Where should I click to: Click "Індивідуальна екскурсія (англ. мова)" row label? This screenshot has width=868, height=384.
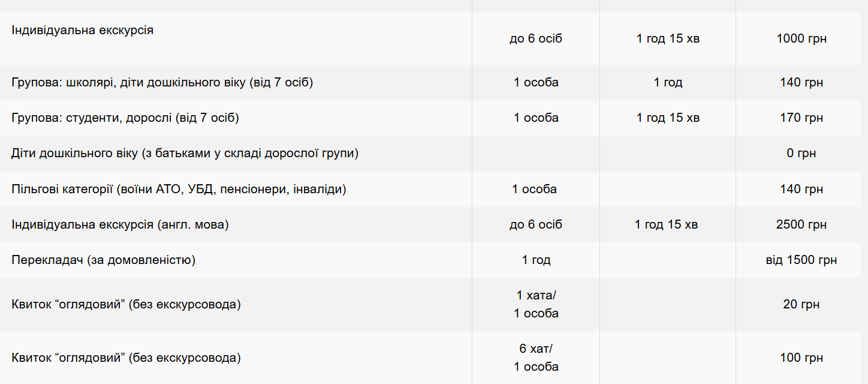coord(120,225)
